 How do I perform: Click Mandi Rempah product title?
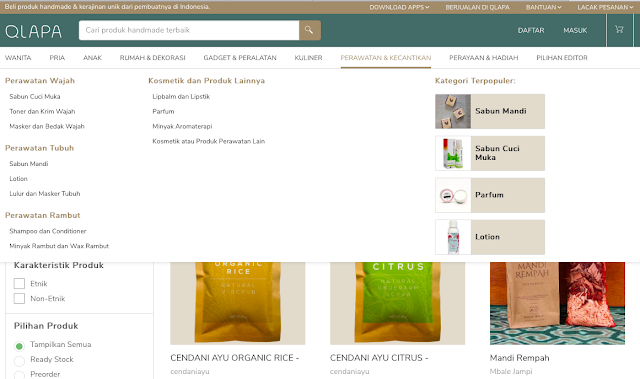pyautogui.click(x=520, y=358)
